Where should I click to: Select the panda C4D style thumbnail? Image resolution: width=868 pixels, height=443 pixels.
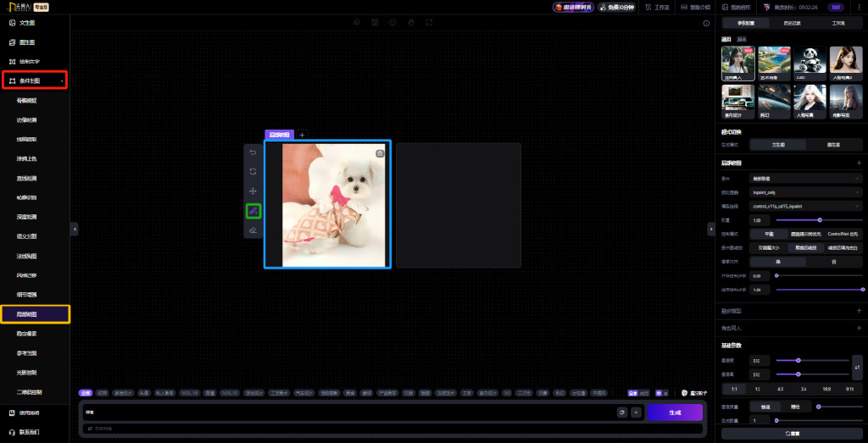click(x=810, y=64)
